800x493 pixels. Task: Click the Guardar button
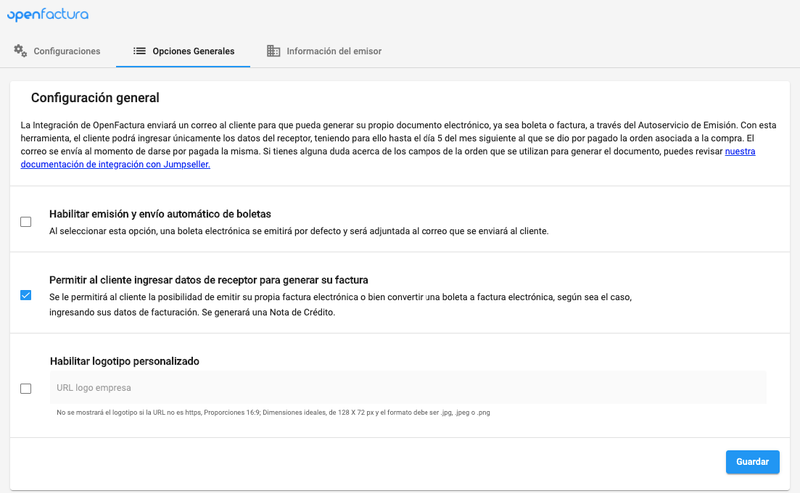click(x=753, y=462)
